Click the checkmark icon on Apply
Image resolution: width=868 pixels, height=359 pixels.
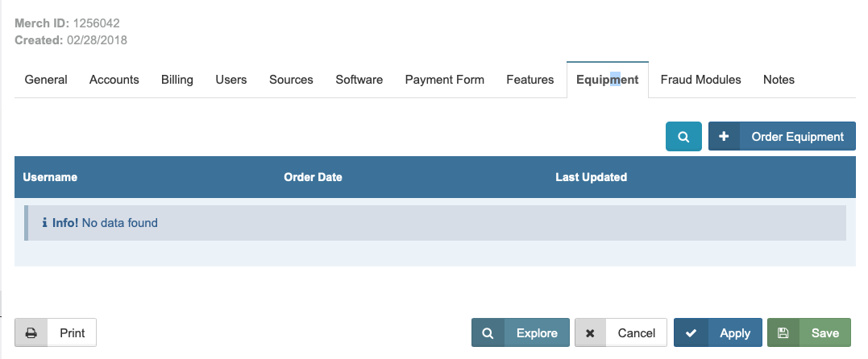tap(691, 333)
